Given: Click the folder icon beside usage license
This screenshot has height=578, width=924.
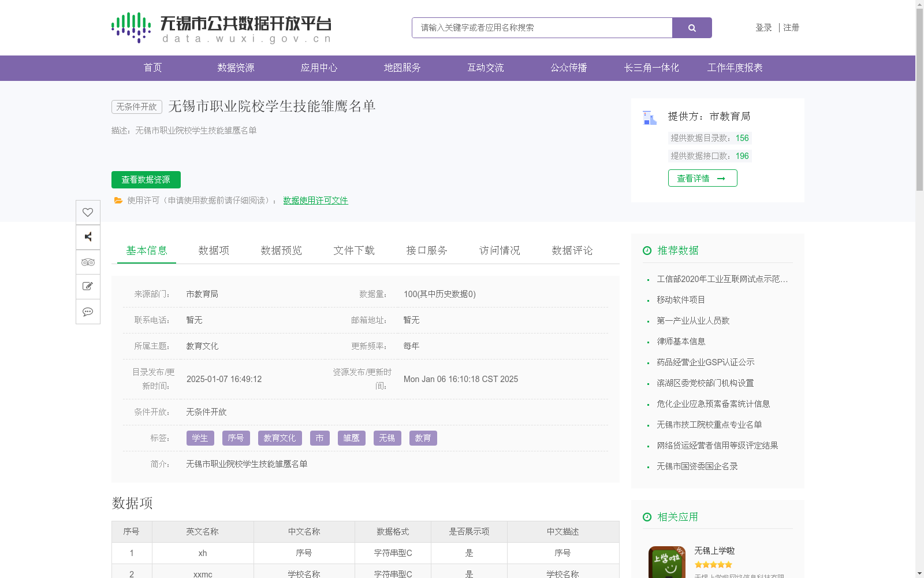Looking at the screenshot, I should click(x=118, y=201).
